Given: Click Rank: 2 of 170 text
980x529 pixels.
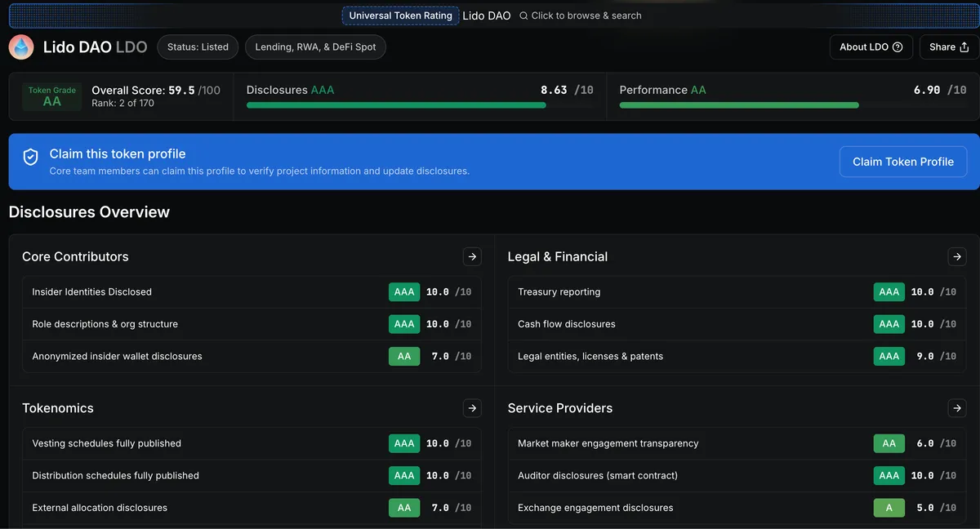Looking at the screenshot, I should click(122, 104).
